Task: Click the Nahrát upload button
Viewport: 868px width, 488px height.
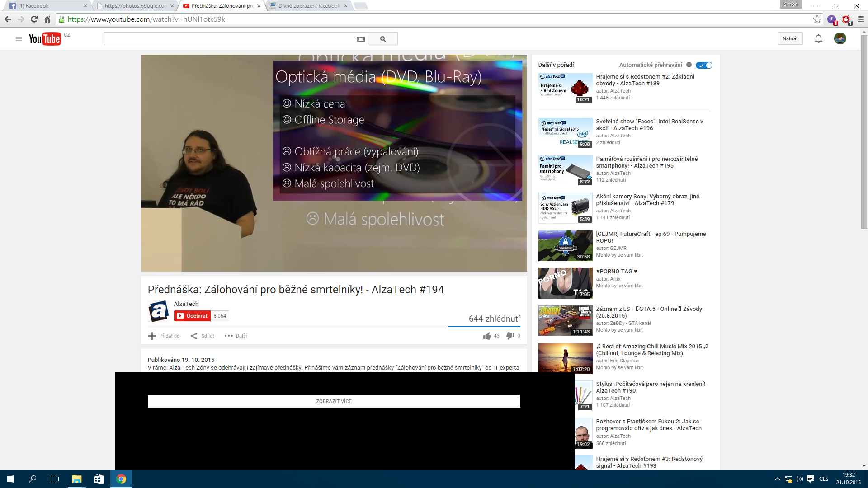Action: (790, 38)
